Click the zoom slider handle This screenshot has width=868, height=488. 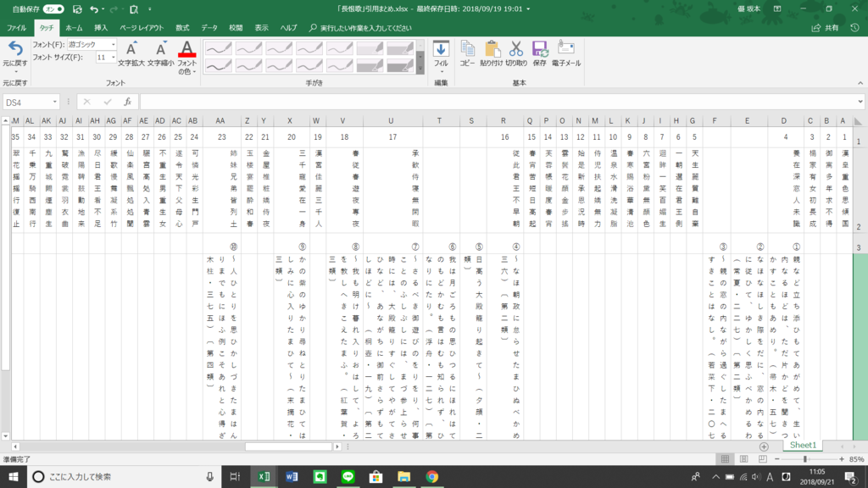click(x=804, y=459)
